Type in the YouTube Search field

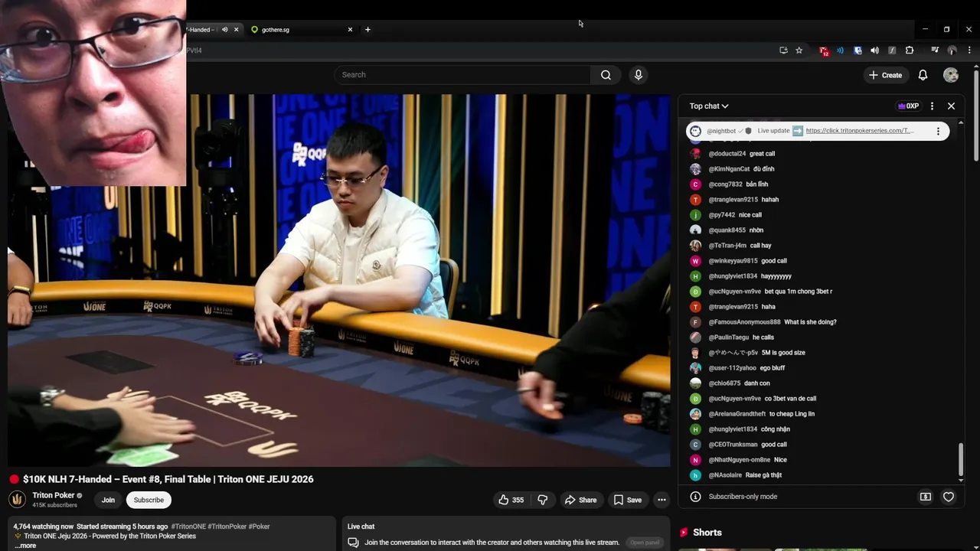[x=462, y=75]
